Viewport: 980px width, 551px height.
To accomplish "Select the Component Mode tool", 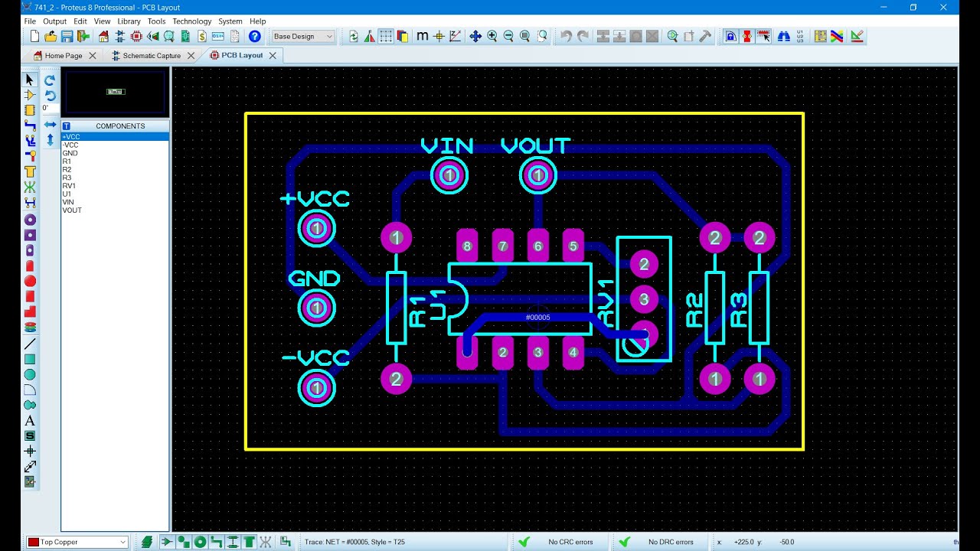I will [30, 95].
